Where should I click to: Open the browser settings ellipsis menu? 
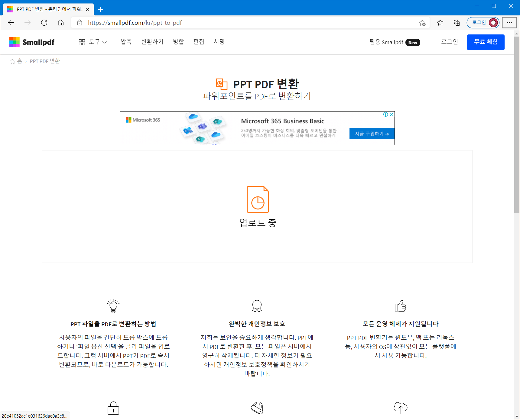[x=509, y=23]
